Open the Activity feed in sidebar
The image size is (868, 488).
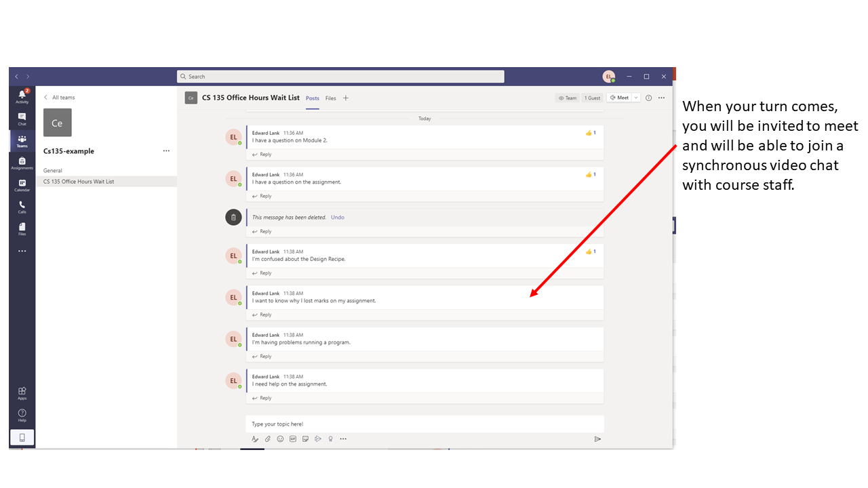click(x=22, y=96)
